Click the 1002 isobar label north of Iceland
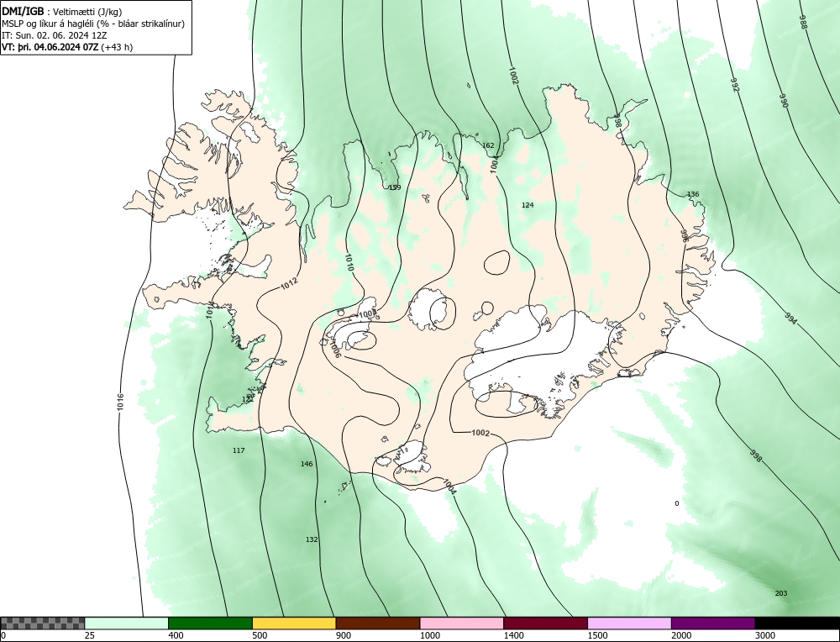This screenshot has height=642, width=840. tap(513, 76)
